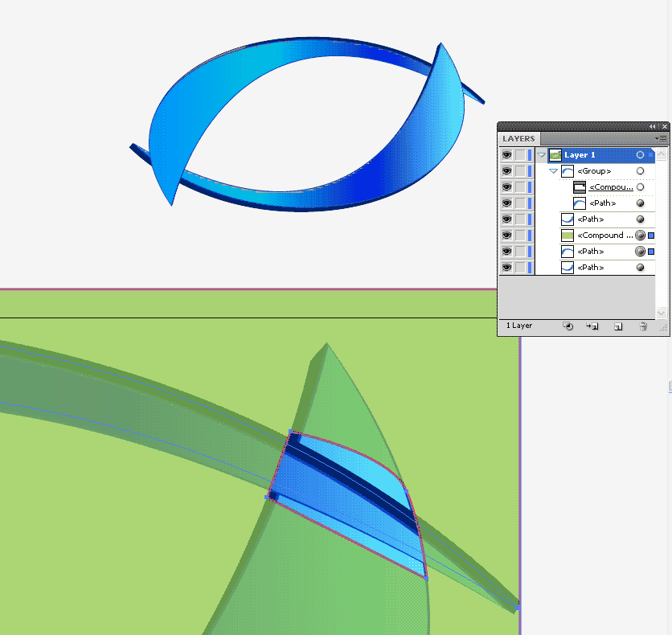Click target icon of bottom-most <Path>
The width and height of the screenshot is (672, 635).
(641, 268)
